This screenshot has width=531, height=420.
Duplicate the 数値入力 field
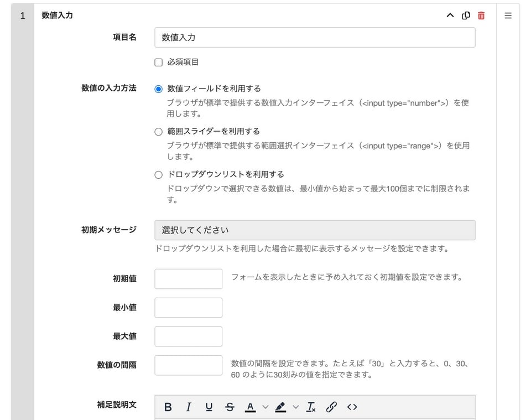[x=466, y=15]
